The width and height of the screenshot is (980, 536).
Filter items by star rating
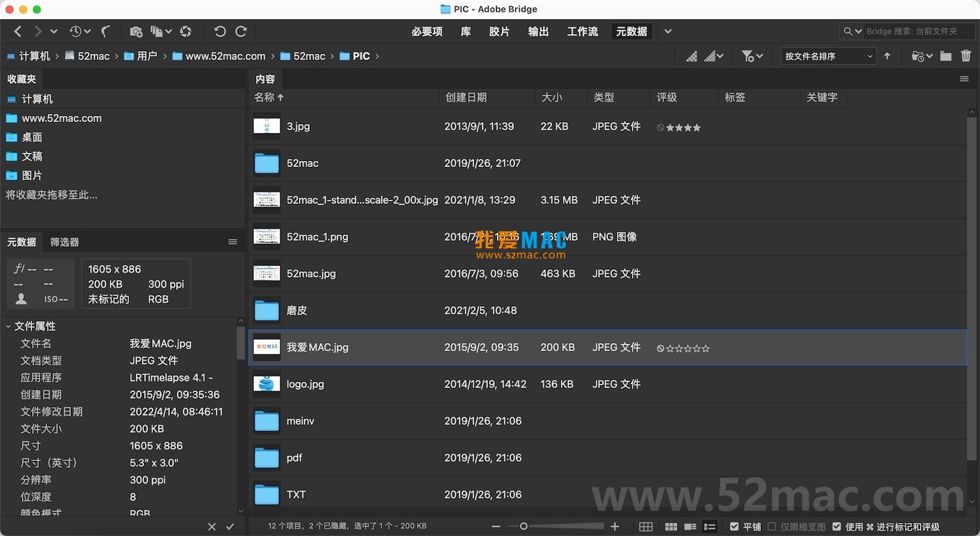(752, 56)
